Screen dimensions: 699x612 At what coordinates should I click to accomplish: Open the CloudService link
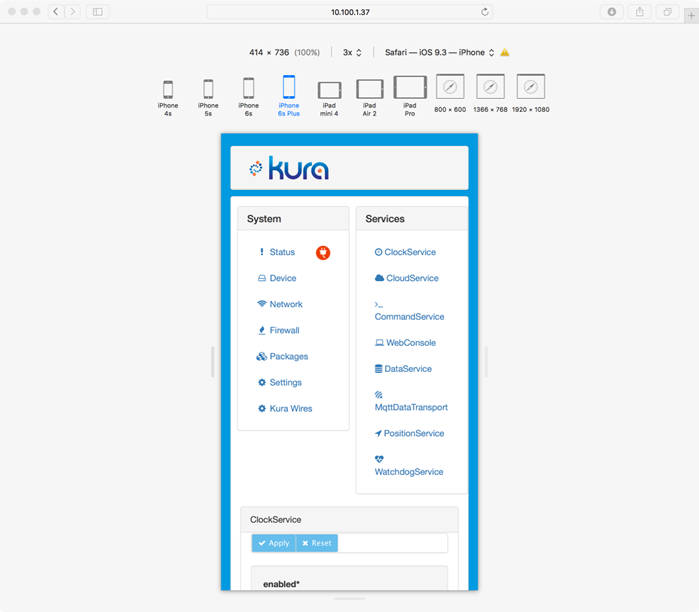pos(407,278)
